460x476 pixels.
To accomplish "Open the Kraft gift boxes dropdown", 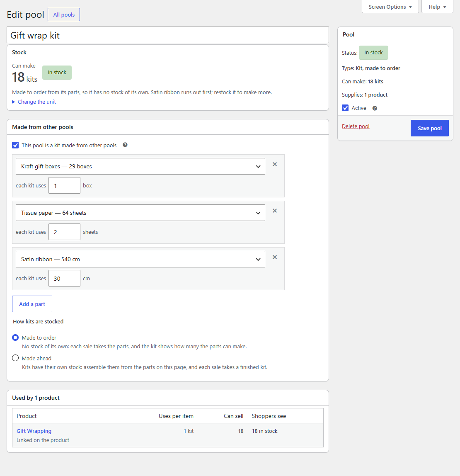I will [x=140, y=166].
